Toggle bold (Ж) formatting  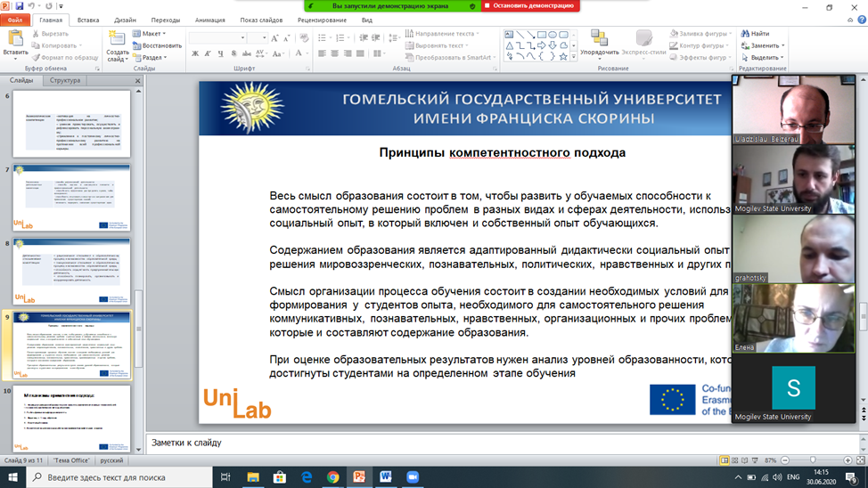tap(195, 53)
